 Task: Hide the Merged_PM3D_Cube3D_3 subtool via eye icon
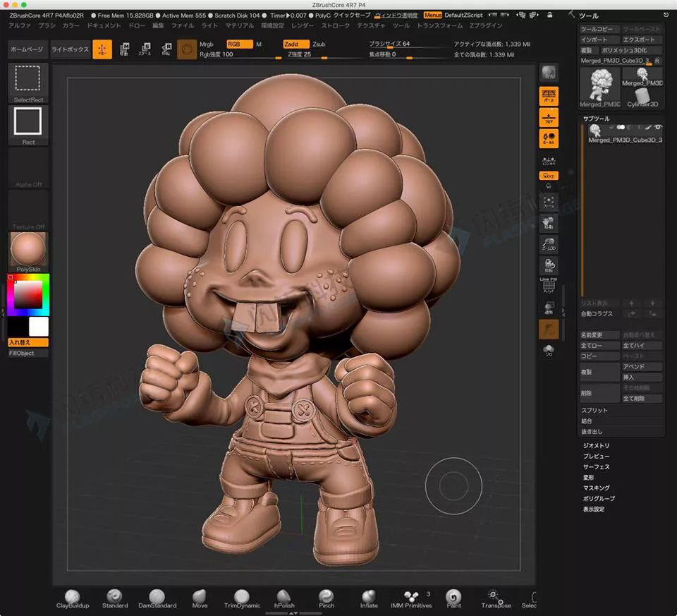(657, 128)
